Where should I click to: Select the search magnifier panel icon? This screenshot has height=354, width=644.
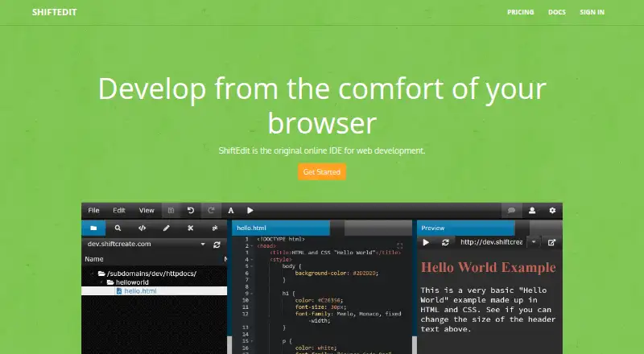point(118,228)
